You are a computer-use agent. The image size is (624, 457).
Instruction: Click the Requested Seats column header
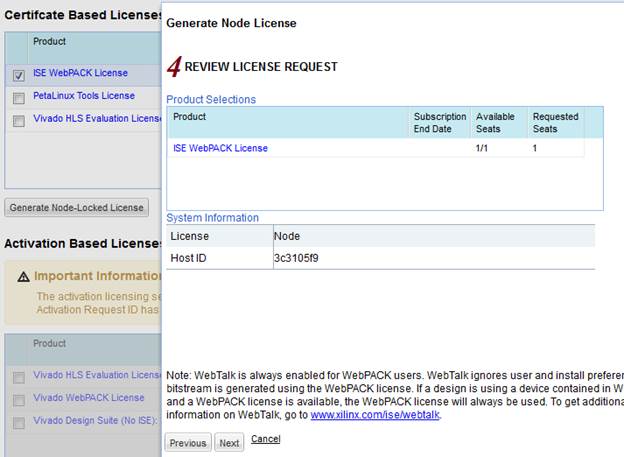click(x=556, y=123)
